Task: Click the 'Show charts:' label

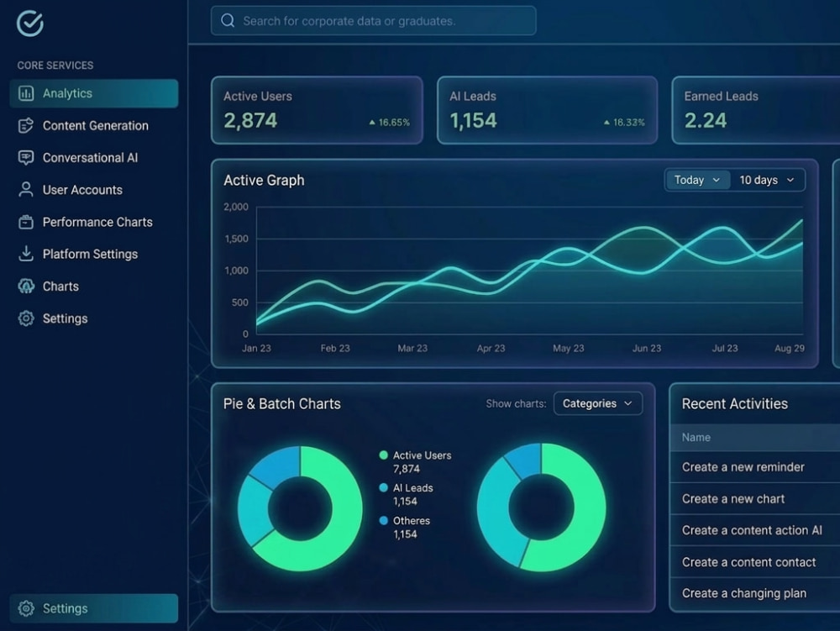Action: pos(516,404)
